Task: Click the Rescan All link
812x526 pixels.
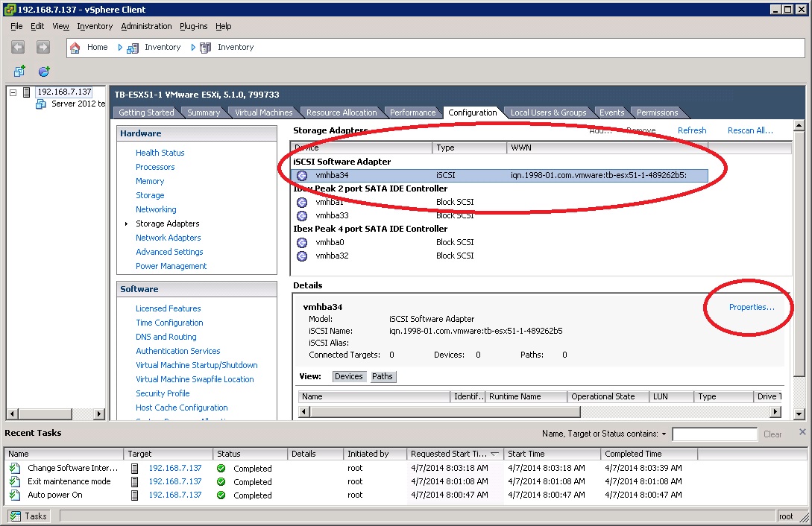Action: [x=749, y=130]
